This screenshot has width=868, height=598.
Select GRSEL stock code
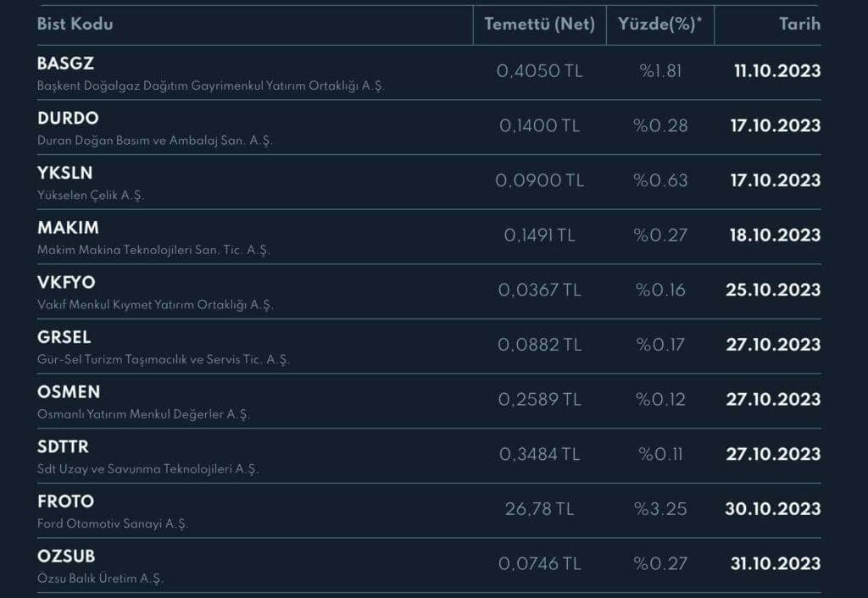[x=64, y=337]
